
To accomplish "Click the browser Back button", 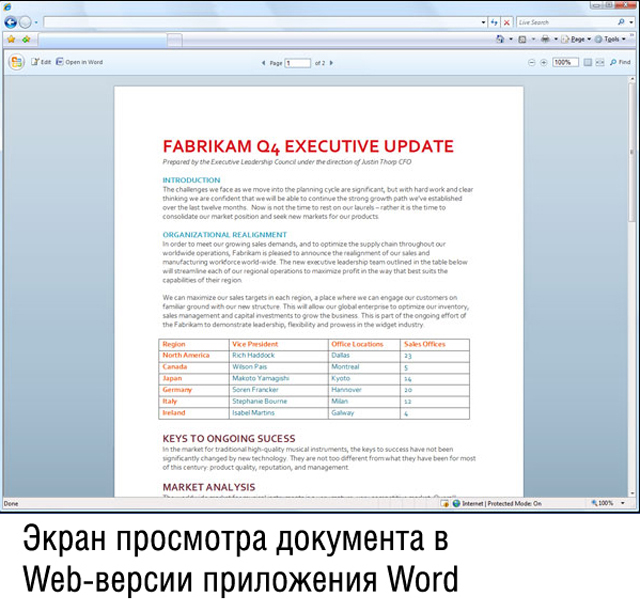I will coord(11,22).
